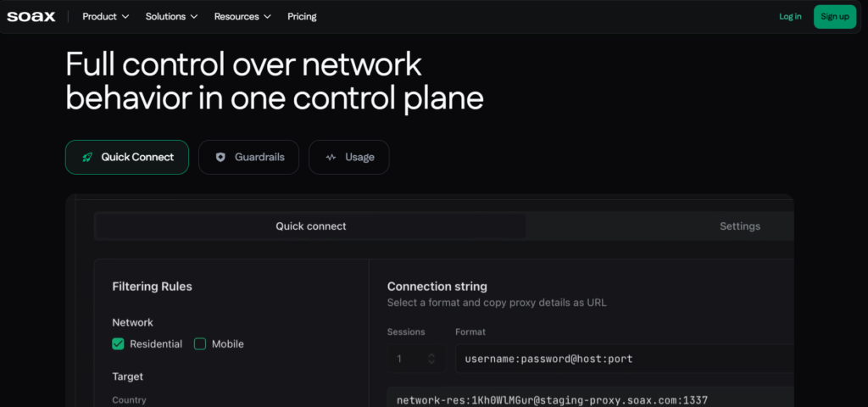
Task: Click the Sessions number field
Action: [x=416, y=359]
